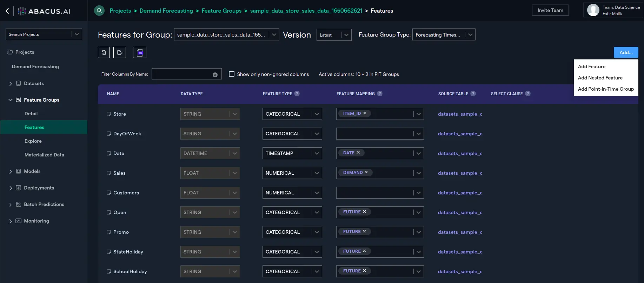The width and height of the screenshot is (644, 283).
Task: Click the import file icon button
Action: (x=104, y=52)
